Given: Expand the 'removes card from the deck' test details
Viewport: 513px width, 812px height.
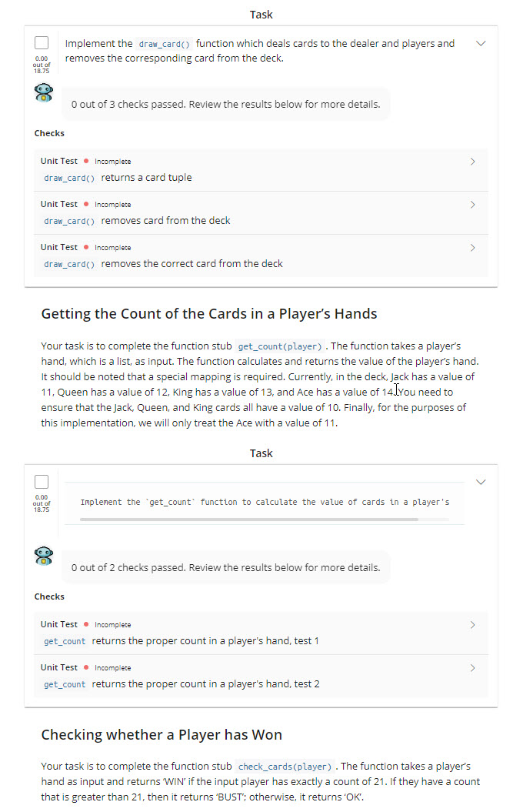Looking at the screenshot, I should tap(474, 205).
